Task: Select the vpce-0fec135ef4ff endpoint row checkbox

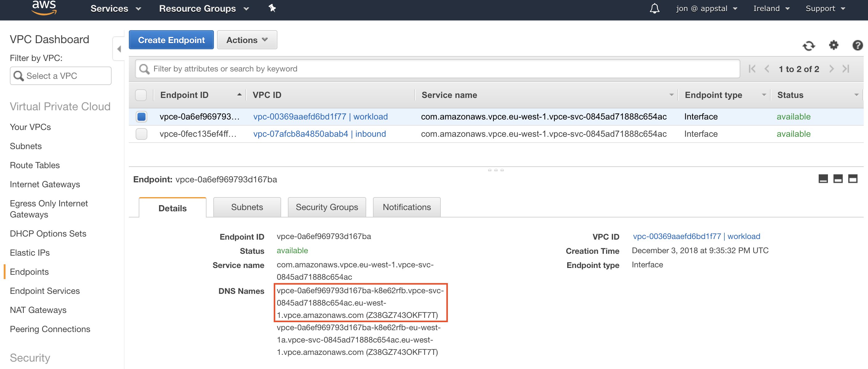Action: coord(141,134)
